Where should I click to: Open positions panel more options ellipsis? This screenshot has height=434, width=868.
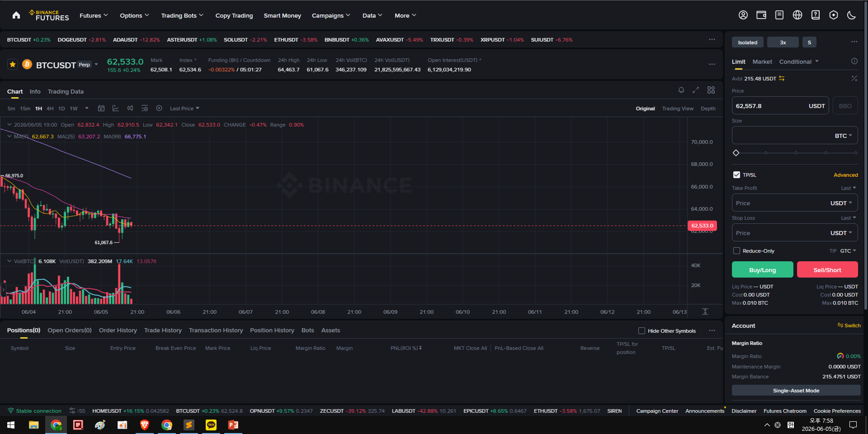pos(712,331)
